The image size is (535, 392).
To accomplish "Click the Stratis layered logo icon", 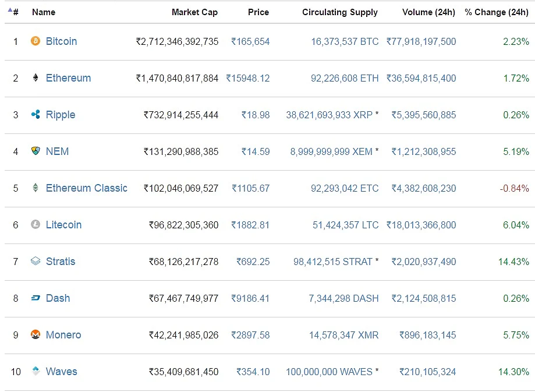I will 36,261.
